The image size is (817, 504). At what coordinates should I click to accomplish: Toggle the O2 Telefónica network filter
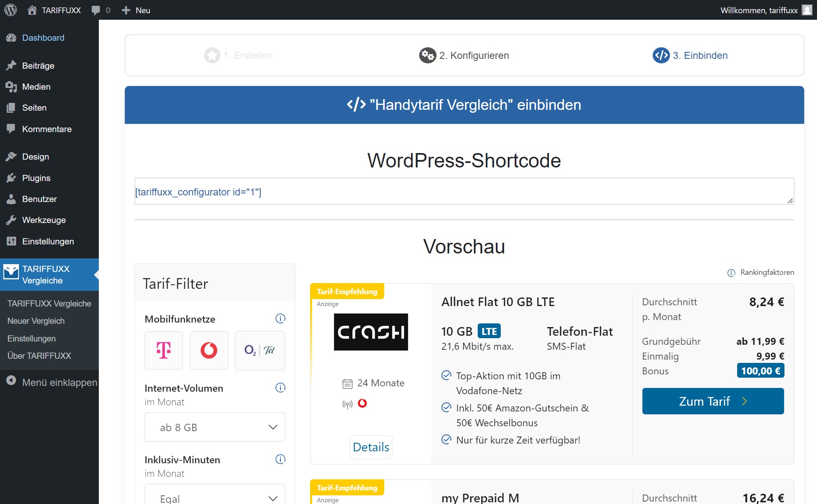260,351
